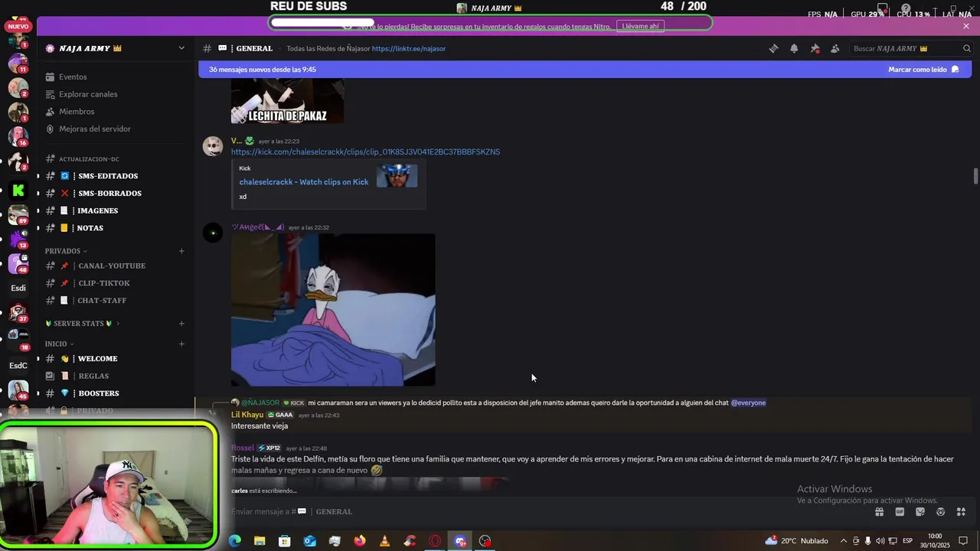Expand arrow beside NOTAS channel

tap(38, 228)
